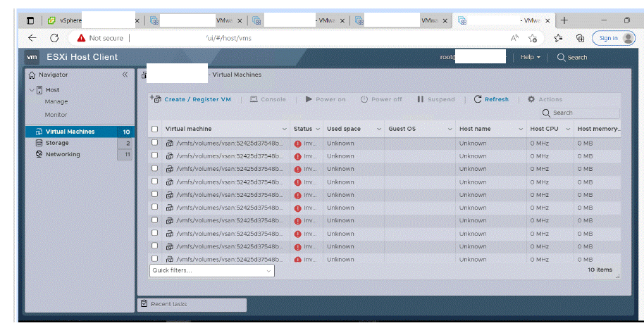The height and width of the screenshot is (328, 644).
Task: Click the browser back arrow
Action: (32, 38)
